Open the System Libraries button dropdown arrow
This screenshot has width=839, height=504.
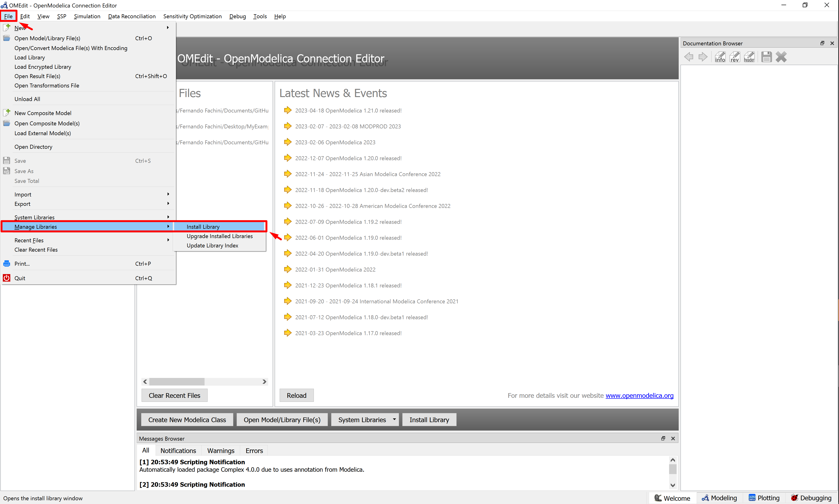[394, 419]
